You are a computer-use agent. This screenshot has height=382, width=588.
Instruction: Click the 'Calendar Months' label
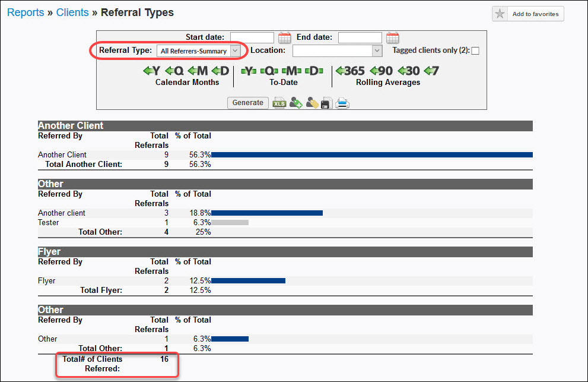pos(187,82)
